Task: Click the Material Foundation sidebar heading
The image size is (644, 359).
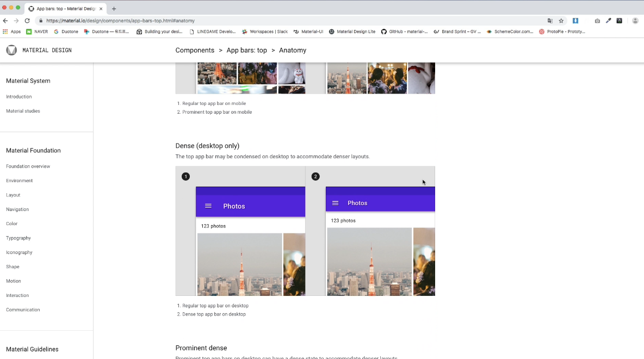Action: click(33, 151)
